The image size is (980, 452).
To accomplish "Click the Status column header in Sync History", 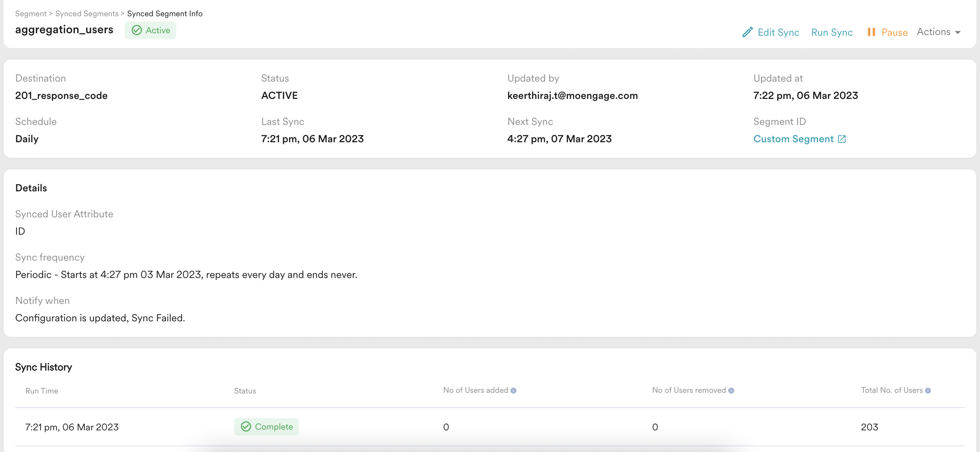I will click(245, 391).
